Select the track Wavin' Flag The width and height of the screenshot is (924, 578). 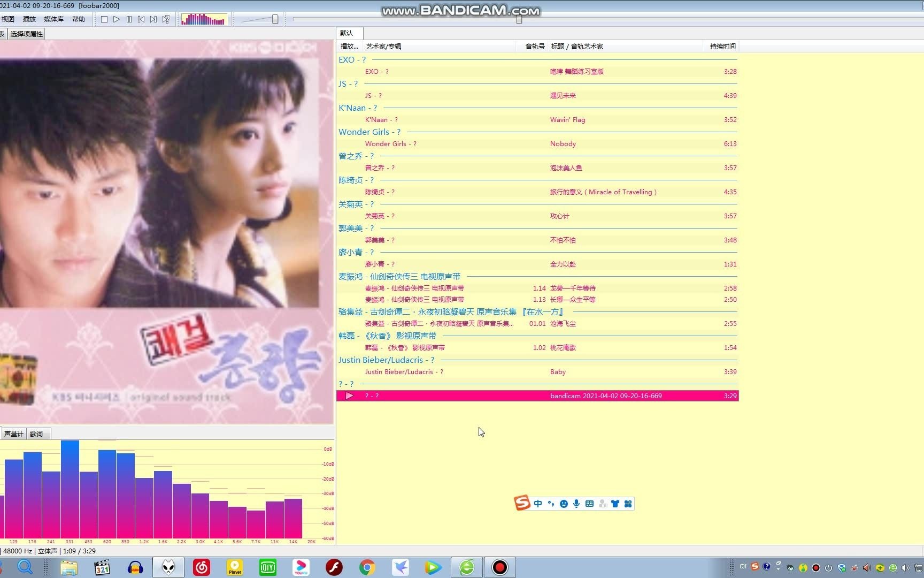click(537, 120)
